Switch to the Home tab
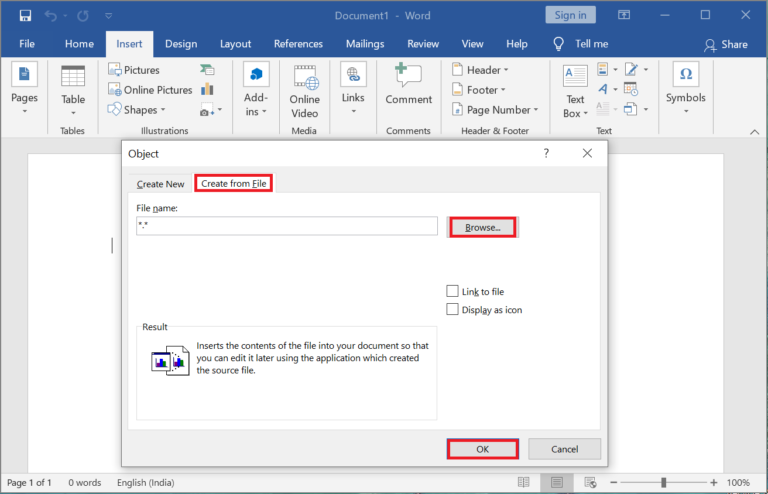Viewport: 768px width, 494px height. [79, 44]
